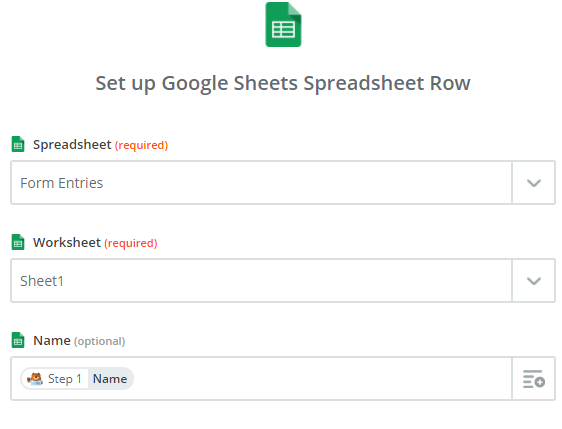The image size is (562, 429).
Task: Click the Step 1 text inside pill
Action: tap(65, 379)
